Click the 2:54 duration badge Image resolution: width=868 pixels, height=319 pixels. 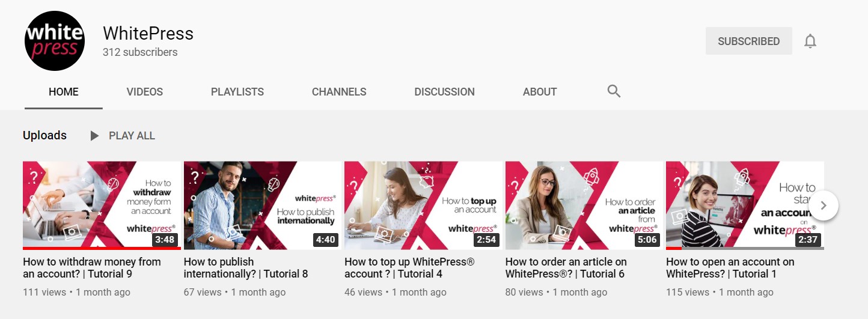click(486, 240)
